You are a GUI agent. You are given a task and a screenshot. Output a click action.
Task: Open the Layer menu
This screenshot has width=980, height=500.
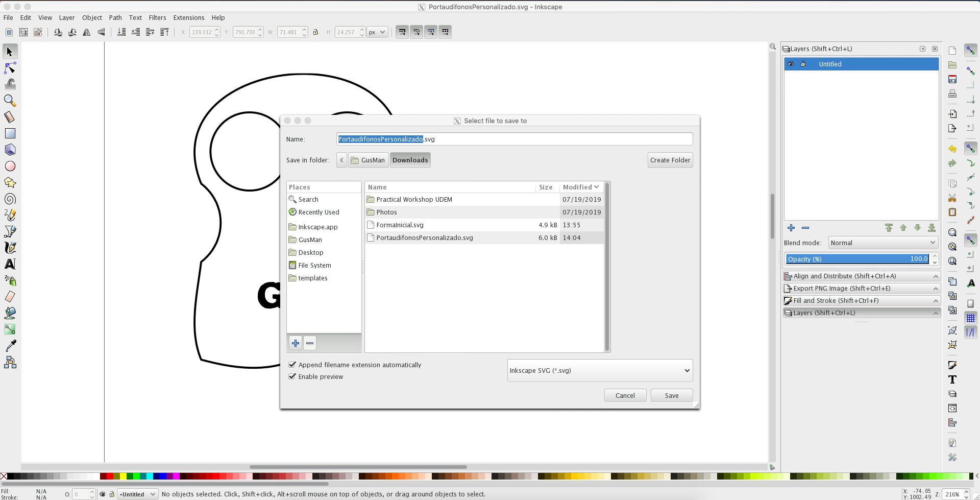point(67,17)
